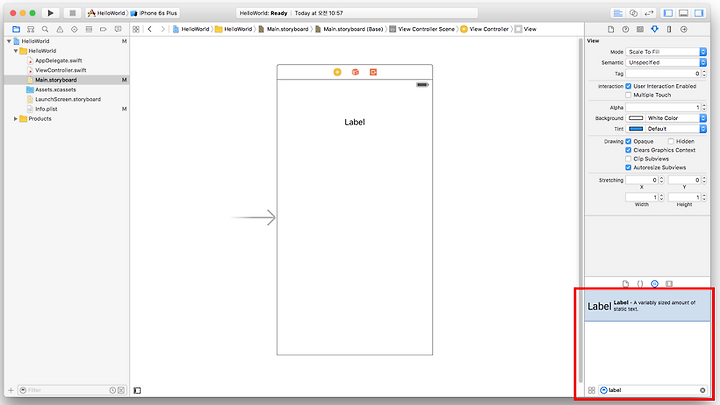The height and width of the screenshot is (405, 720).
Task: Toggle Autoresize Subviews checkbox
Action: click(628, 168)
